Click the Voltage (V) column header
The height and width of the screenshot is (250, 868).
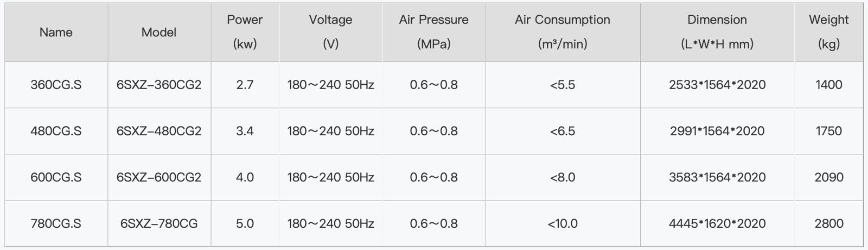330,32
